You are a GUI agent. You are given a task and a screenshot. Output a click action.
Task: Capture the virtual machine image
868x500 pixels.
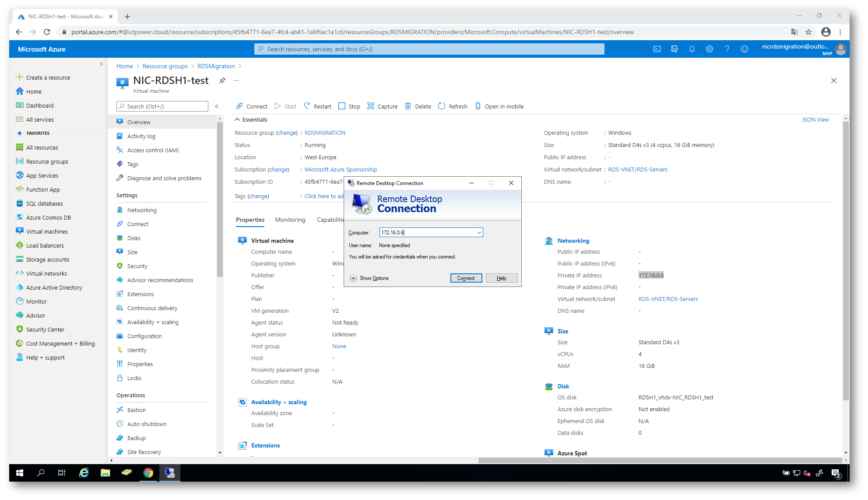(383, 106)
